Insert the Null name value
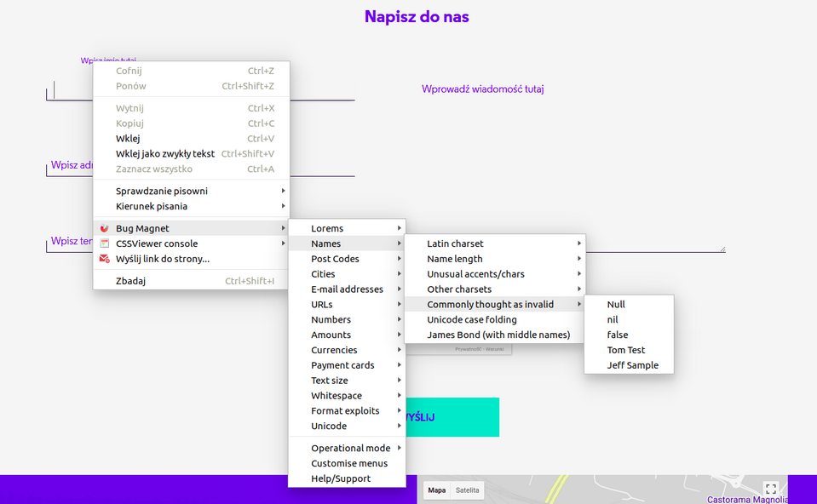 [x=629, y=304]
